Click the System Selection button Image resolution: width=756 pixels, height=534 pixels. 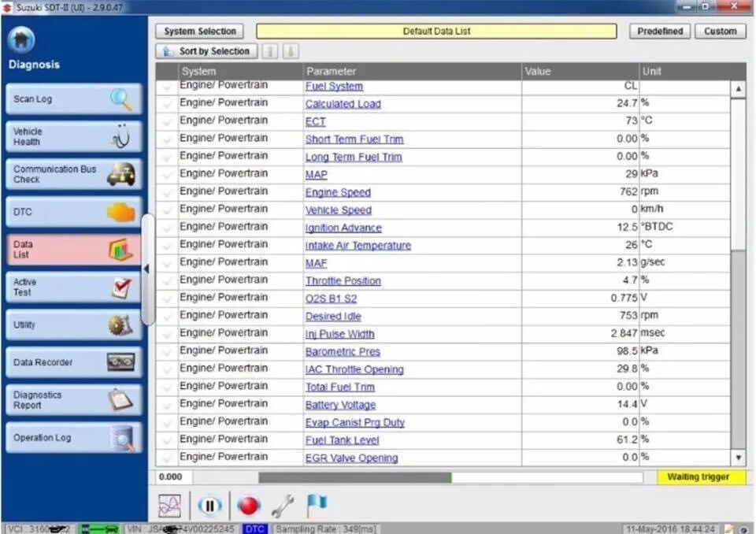coord(199,32)
